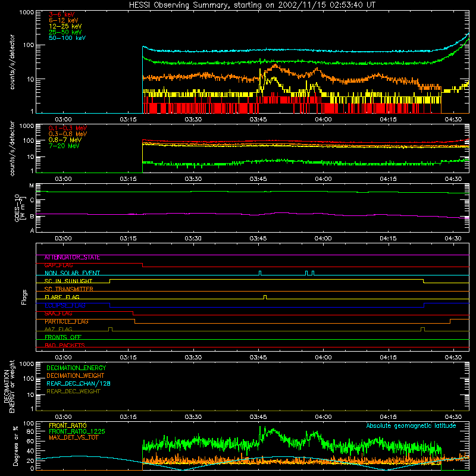This screenshot has height=476, width=476.
Task: Click the 7-20 MeV legend label
Action: (x=64, y=146)
